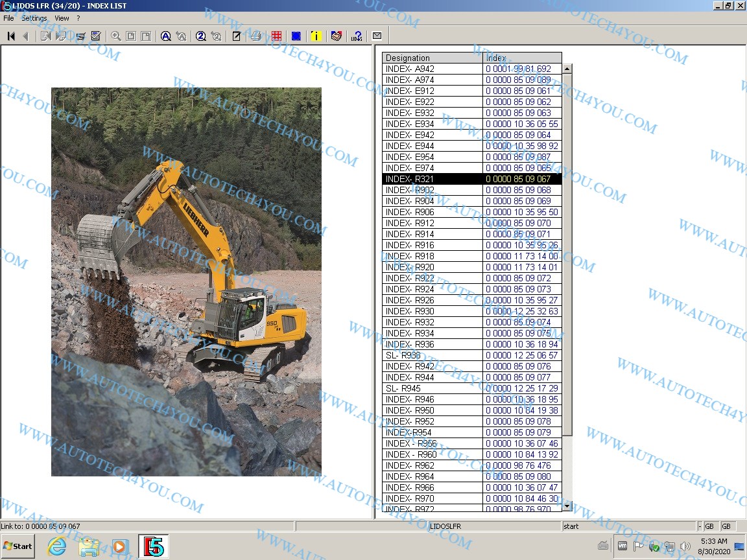
Task: Click the blue EU flag icon
Action: coord(296,36)
